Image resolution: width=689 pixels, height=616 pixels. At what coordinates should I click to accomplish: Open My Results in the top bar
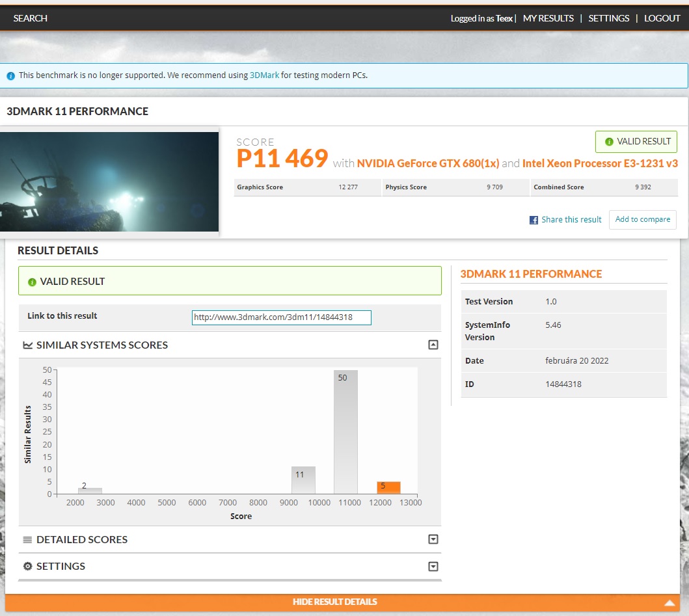click(548, 18)
